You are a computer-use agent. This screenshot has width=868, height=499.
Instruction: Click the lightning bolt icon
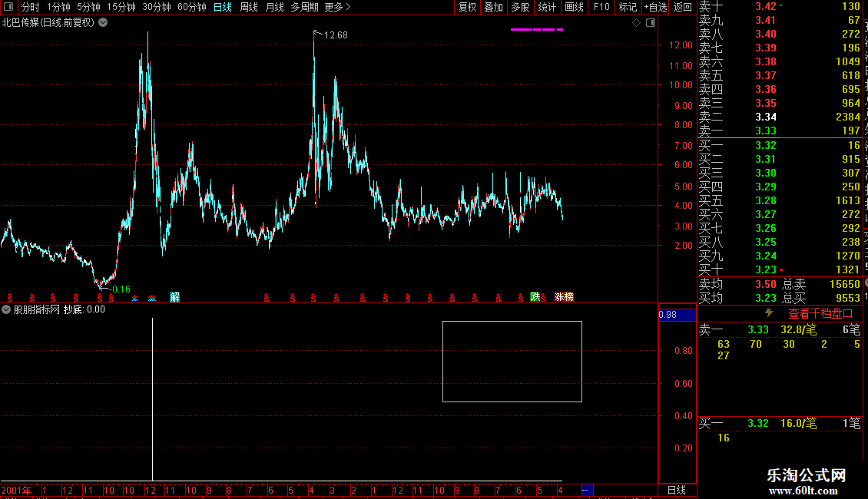769,313
